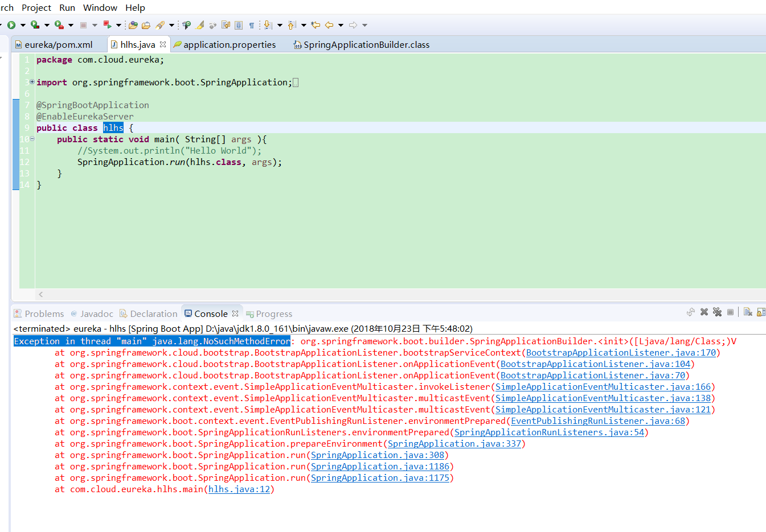Open the Back history dropdown arrow
Viewport: 766px width, 532px height.
(341, 25)
